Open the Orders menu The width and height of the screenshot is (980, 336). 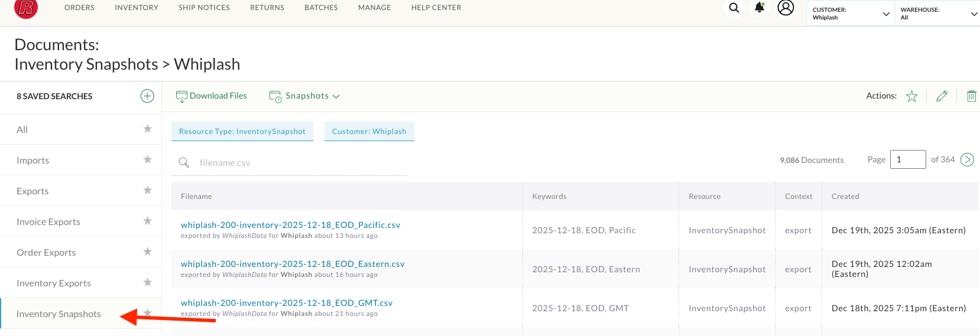79,8
